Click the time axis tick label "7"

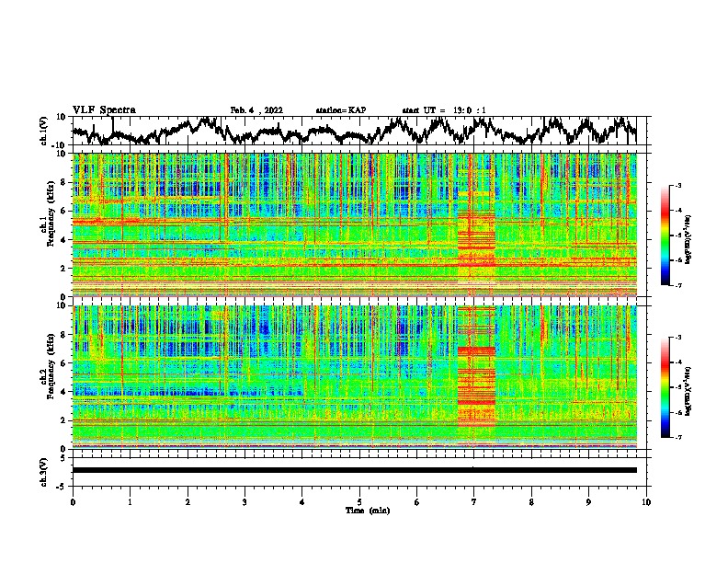(x=474, y=502)
